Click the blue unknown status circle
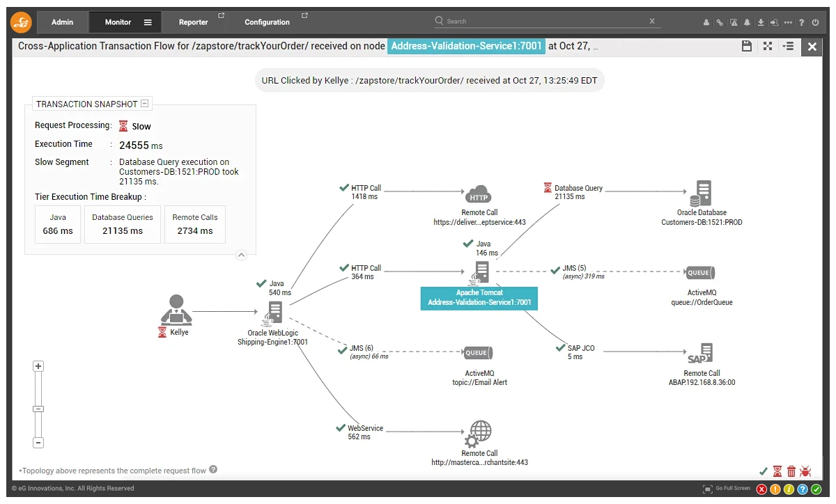The height and width of the screenshot is (504, 836). coord(803,489)
